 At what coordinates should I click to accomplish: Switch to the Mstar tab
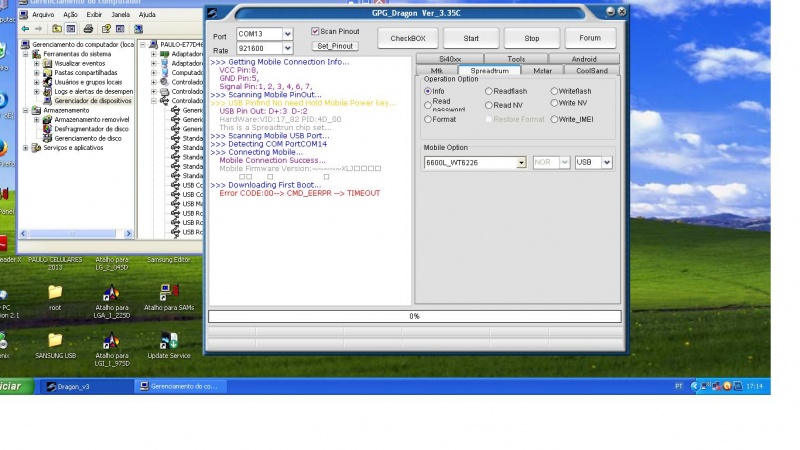542,71
